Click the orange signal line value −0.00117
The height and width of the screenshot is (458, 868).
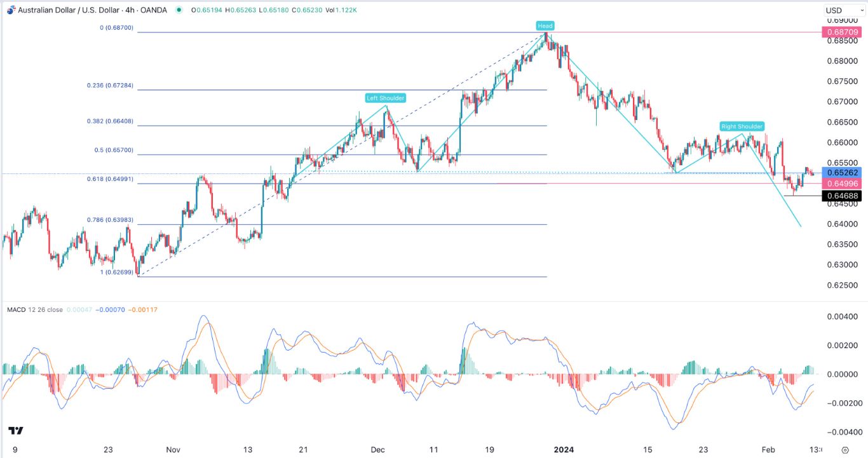click(x=143, y=310)
